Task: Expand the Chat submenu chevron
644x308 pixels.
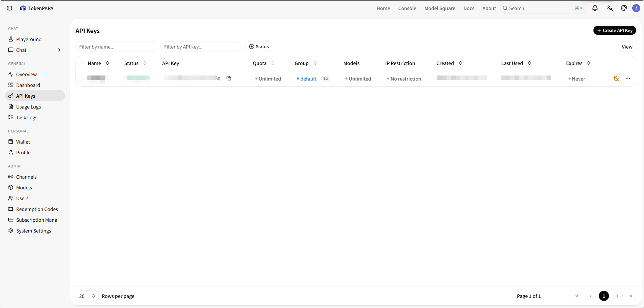Action: [59, 50]
